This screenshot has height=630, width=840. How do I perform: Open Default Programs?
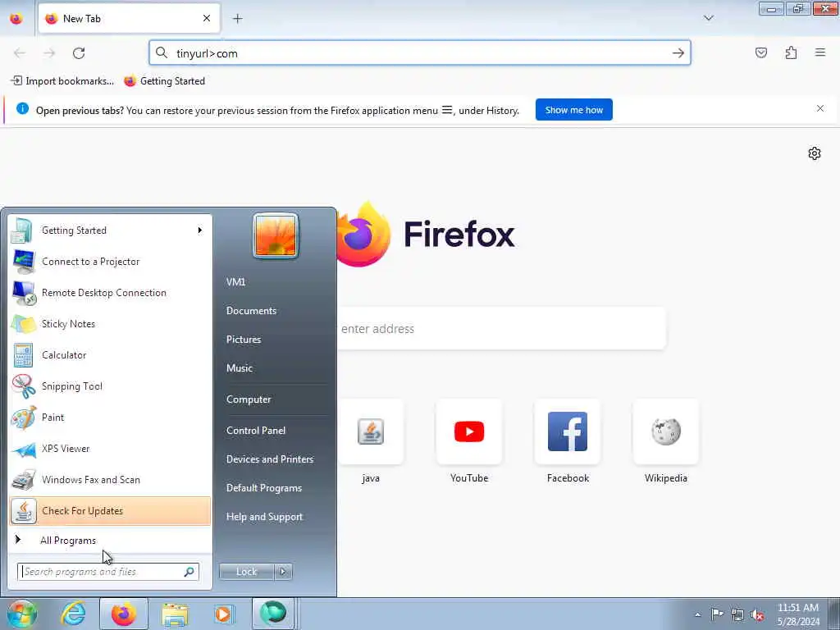pyautogui.click(x=264, y=488)
